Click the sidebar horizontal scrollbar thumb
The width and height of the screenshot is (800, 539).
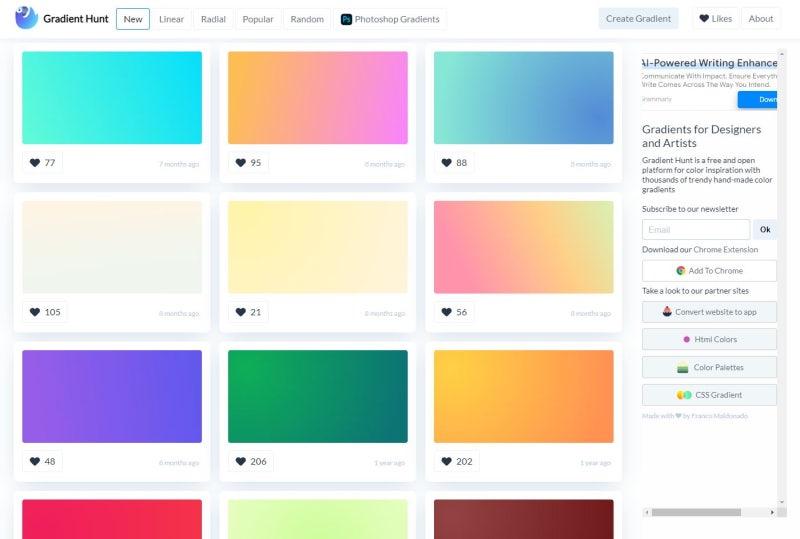(696, 512)
